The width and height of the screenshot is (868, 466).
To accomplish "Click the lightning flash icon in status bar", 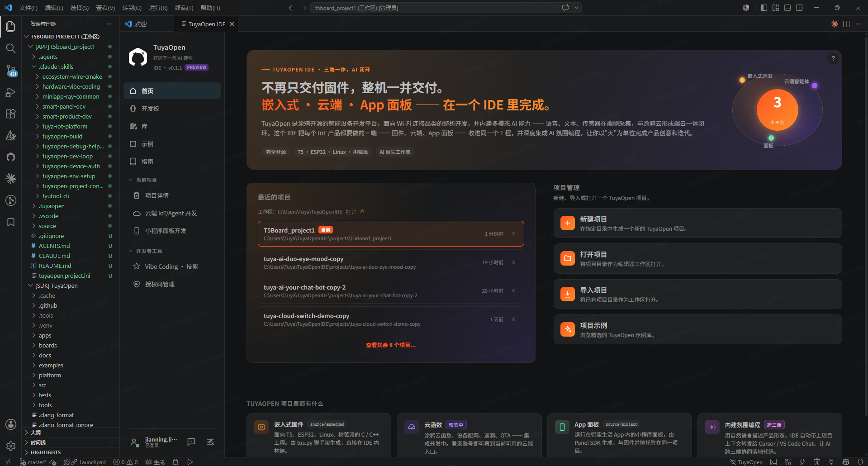I will click(x=802, y=462).
